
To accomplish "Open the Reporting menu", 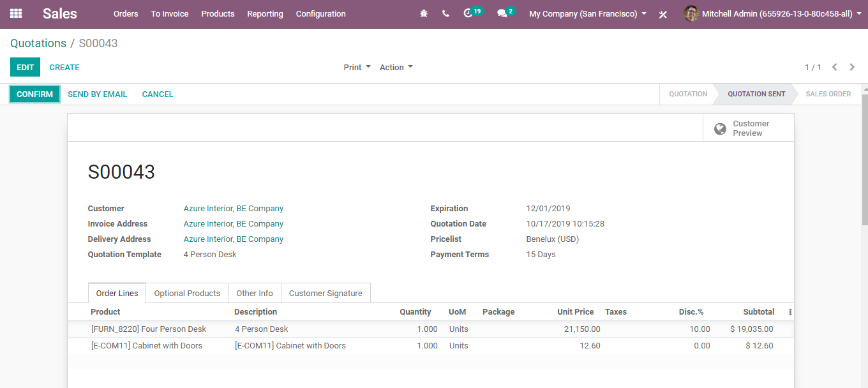I will click(265, 13).
